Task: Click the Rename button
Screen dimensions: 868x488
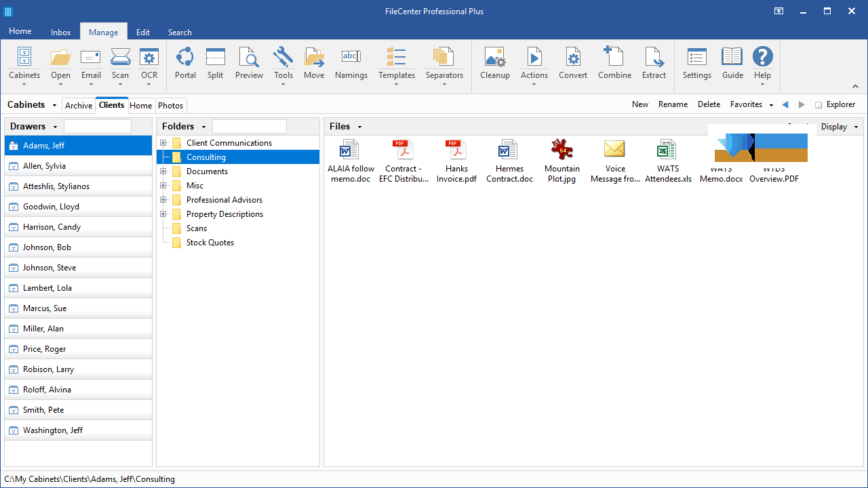Action: pos(673,104)
